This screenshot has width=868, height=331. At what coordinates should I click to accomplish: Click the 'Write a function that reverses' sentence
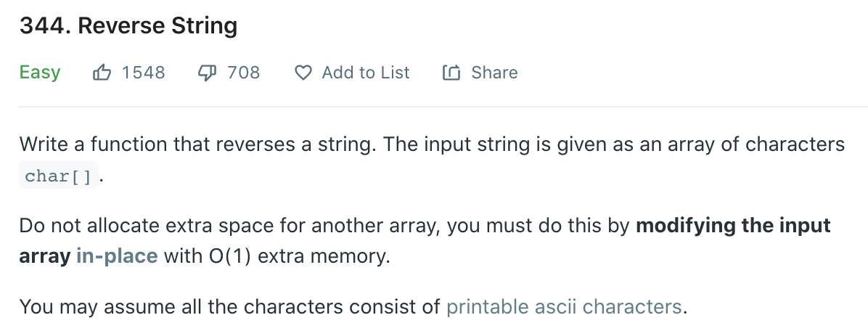[x=199, y=144]
